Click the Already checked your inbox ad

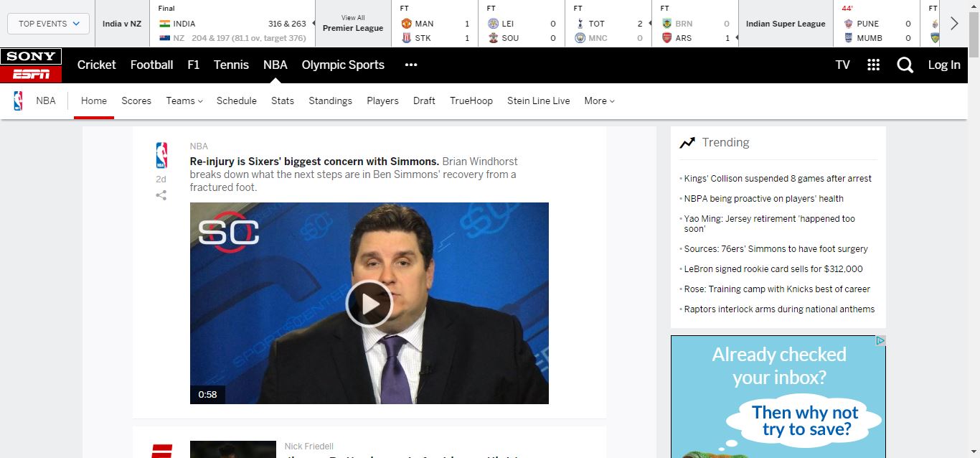point(778,397)
